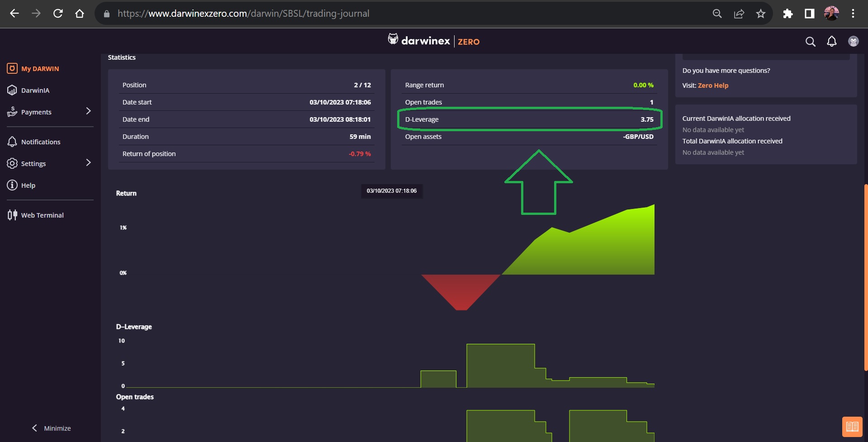This screenshot has width=868, height=442.
Task: Collapse sidebar with Minimize
Action: [51, 428]
